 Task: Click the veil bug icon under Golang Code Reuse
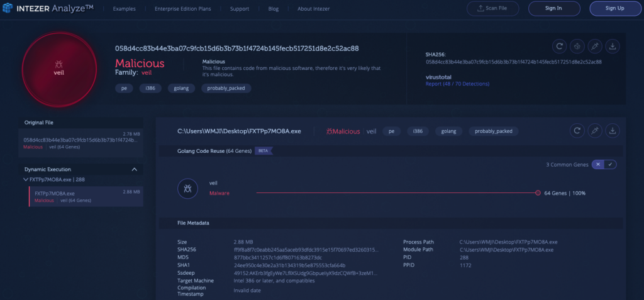(x=187, y=188)
